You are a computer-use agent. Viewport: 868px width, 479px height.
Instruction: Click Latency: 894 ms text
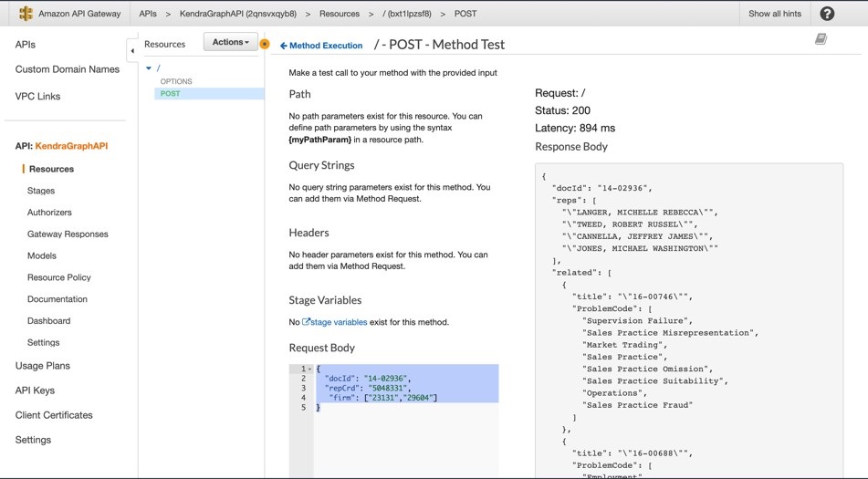click(x=575, y=129)
